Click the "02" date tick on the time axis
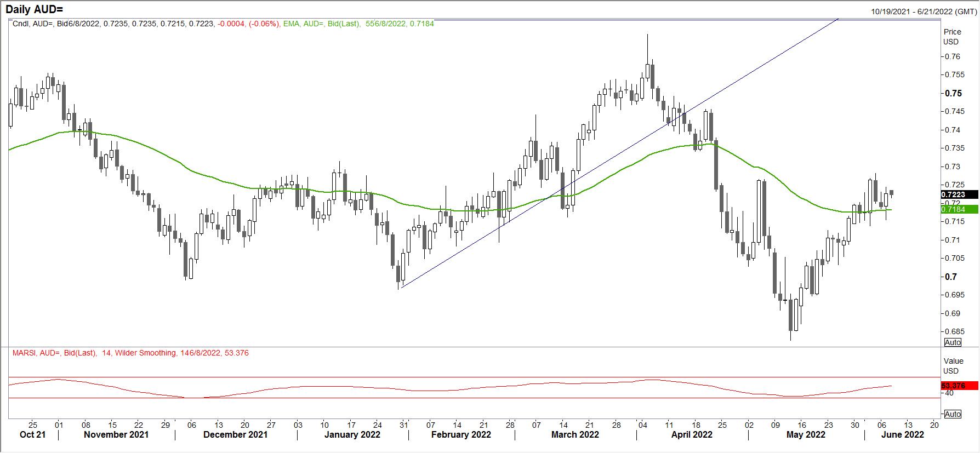The width and height of the screenshot is (980, 453). click(x=749, y=425)
